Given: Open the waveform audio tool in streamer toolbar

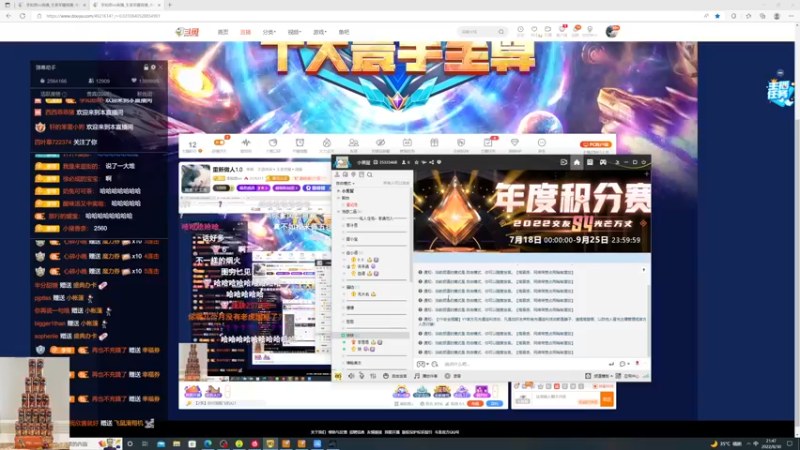Looking at the screenshot, I should point(246,143).
